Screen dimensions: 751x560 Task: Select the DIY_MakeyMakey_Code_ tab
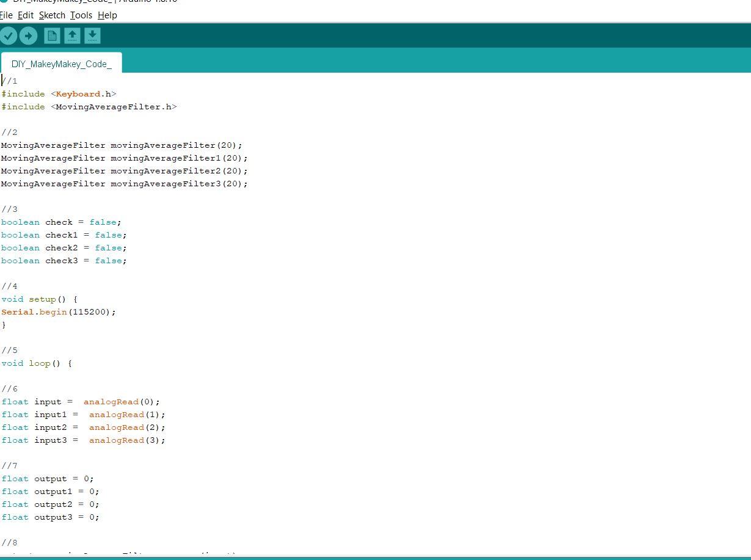click(61, 64)
